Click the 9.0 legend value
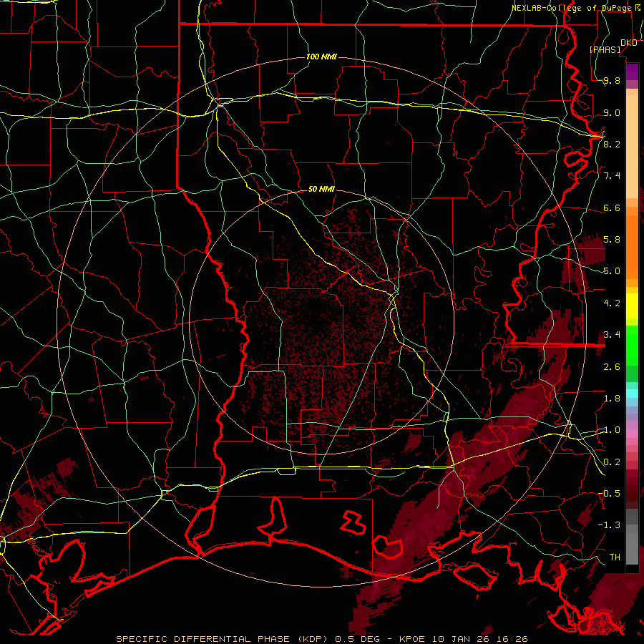 tap(612, 112)
